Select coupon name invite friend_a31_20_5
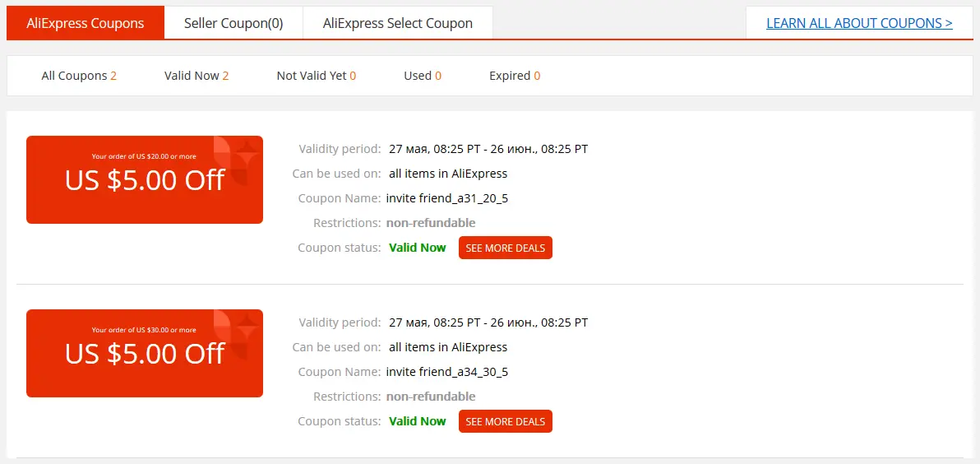 (x=447, y=198)
